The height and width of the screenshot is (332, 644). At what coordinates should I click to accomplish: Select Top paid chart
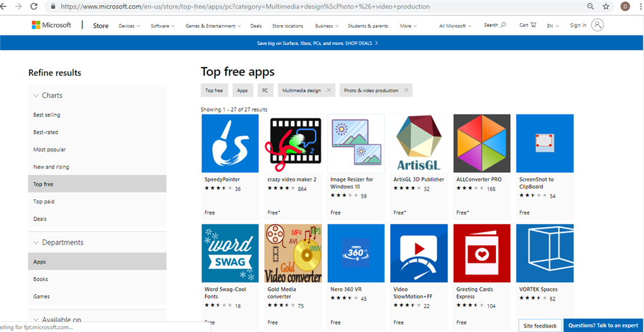(x=97, y=201)
